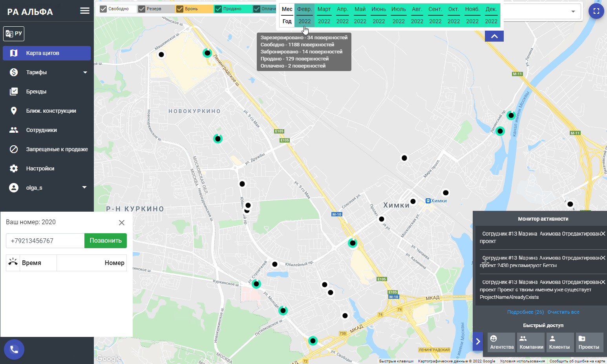
Task: Click the missed call icon in table header
Action: (x=13, y=262)
